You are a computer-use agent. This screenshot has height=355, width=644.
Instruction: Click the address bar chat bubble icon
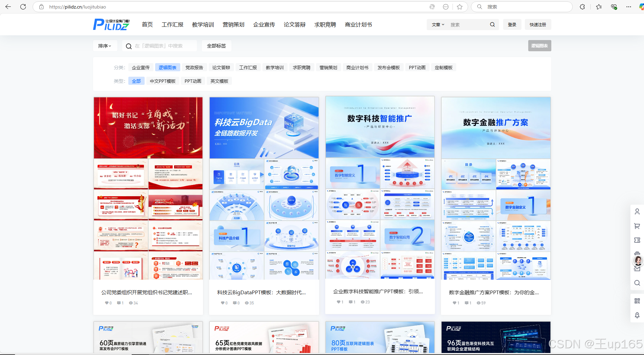tap(446, 7)
